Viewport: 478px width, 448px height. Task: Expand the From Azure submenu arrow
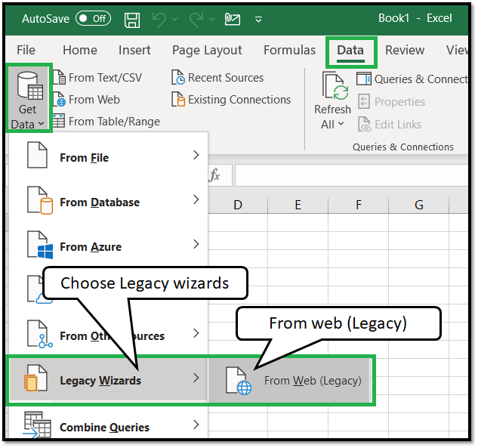pos(196,244)
